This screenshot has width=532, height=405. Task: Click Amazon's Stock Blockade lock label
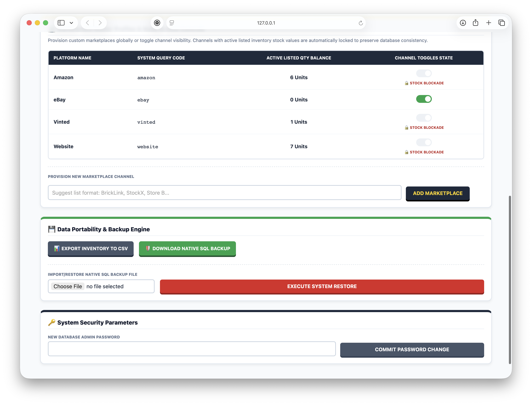click(424, 83)
